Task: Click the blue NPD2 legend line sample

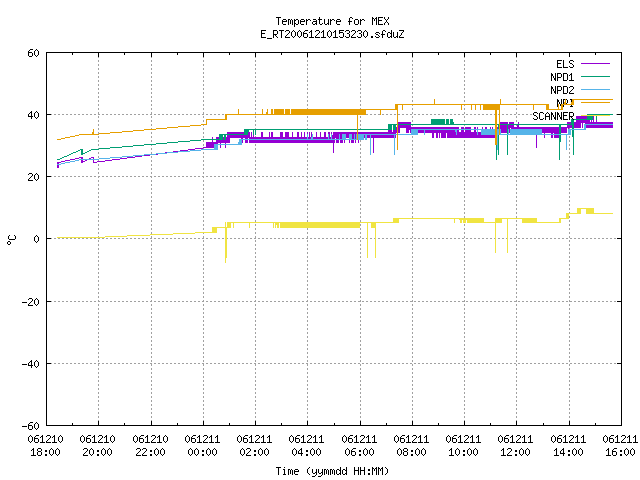Action: (x=596, y=89)
